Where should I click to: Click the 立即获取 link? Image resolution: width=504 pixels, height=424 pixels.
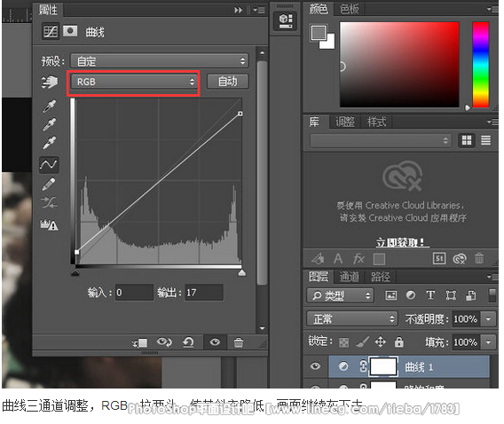tap(402, 242)
